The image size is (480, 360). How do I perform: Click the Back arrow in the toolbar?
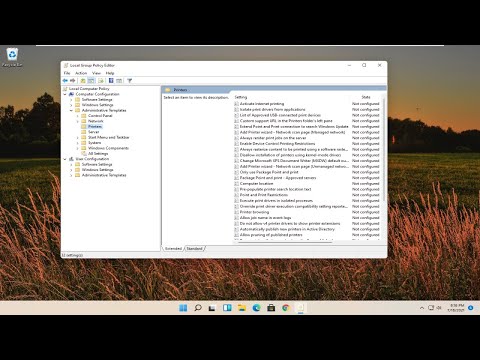click(x=65, y=81)
